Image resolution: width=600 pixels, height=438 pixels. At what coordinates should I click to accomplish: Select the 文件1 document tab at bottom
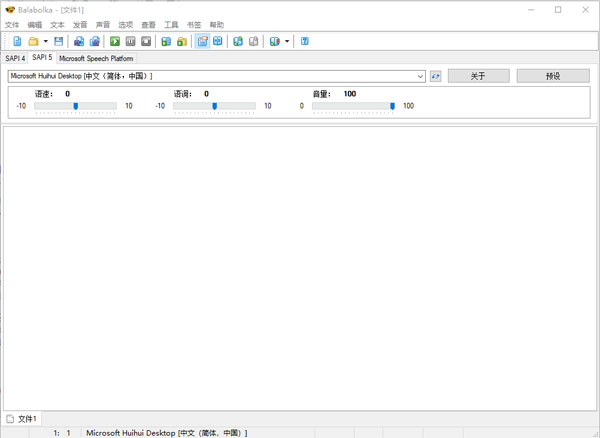[22, 419]
